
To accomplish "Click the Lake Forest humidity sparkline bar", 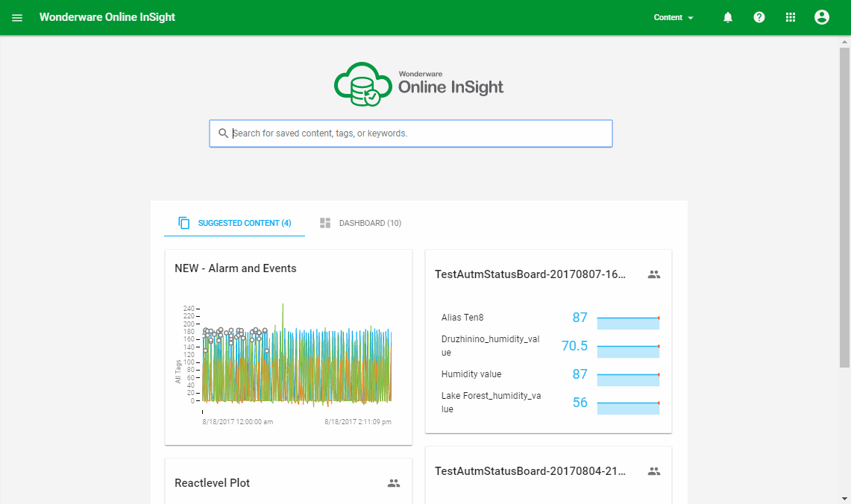I will pos(628,407).
